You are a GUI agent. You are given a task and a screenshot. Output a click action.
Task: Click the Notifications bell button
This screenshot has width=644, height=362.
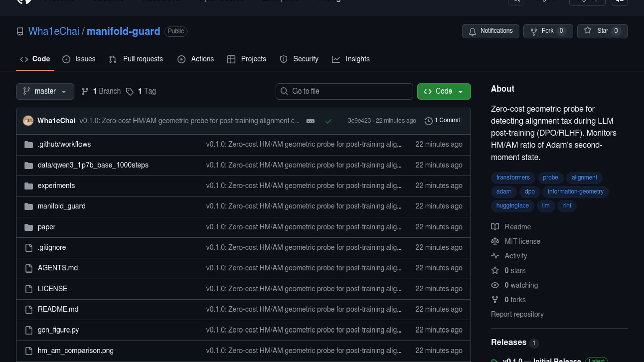[x=490, y=31]
